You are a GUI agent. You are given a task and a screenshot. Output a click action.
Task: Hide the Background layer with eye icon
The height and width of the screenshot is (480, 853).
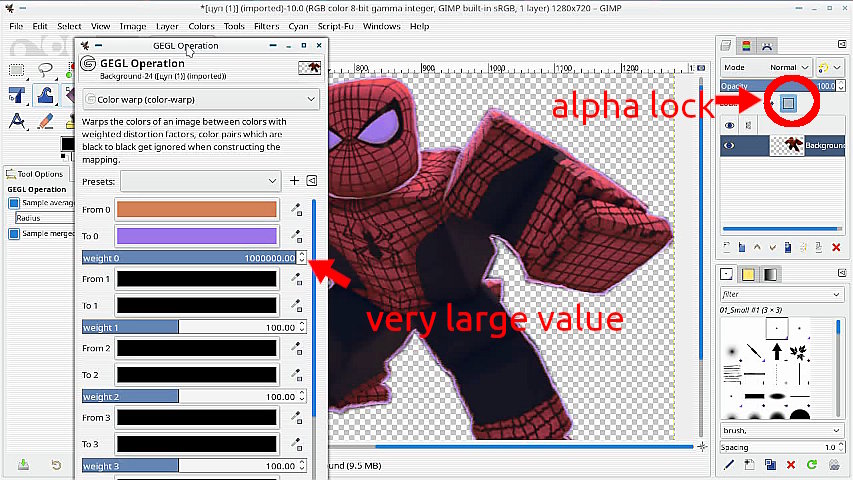pyautogui.click(x=729, y=145)
